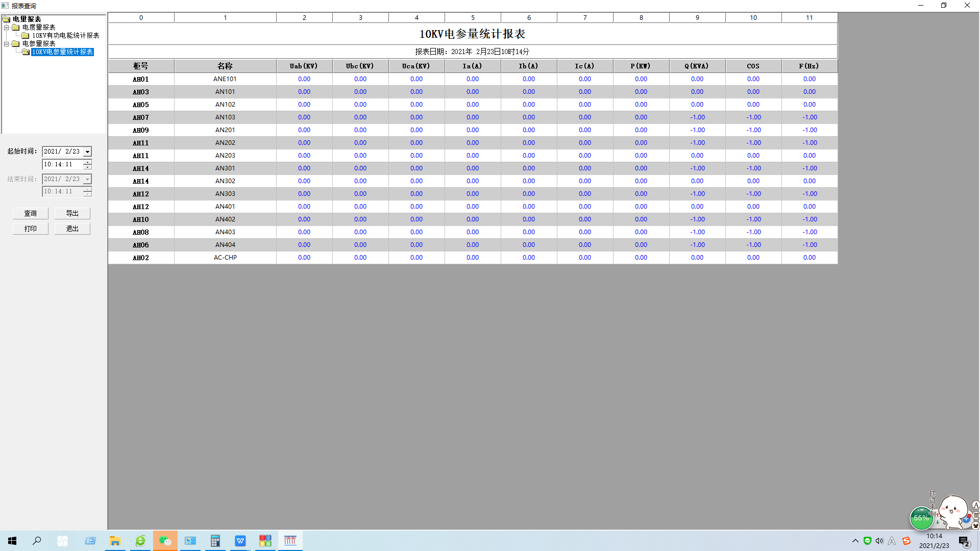Click column header P(KW)
The height and width of the screenshot is (551, 980).
(x=641, y=66)
